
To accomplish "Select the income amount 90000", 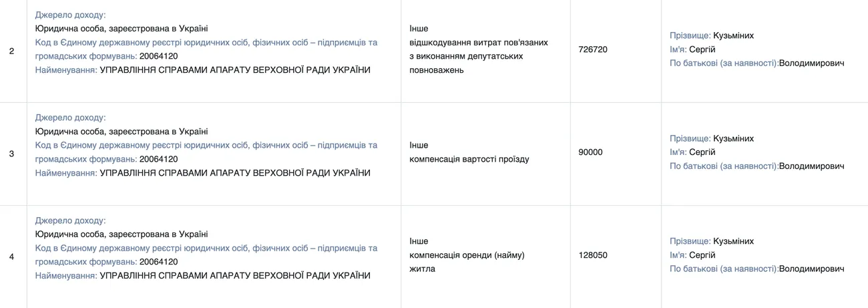I will [590, 152].
